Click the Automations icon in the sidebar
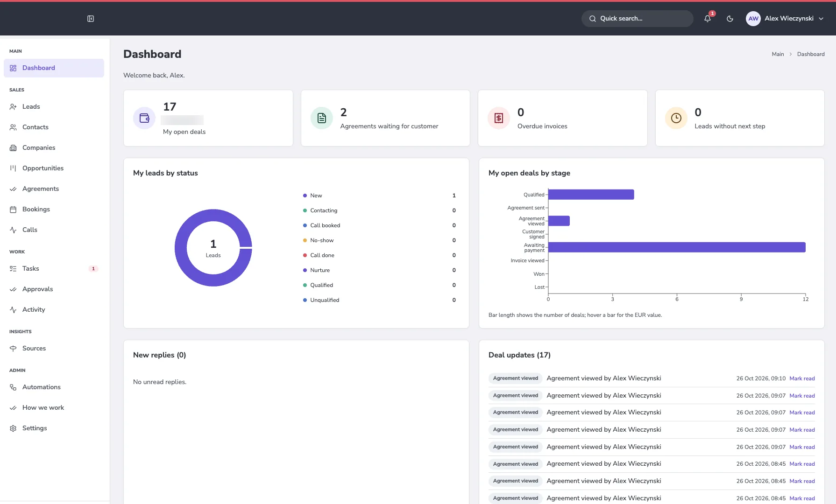Viewport: 836px width, 504px height. tap(13, 387)
